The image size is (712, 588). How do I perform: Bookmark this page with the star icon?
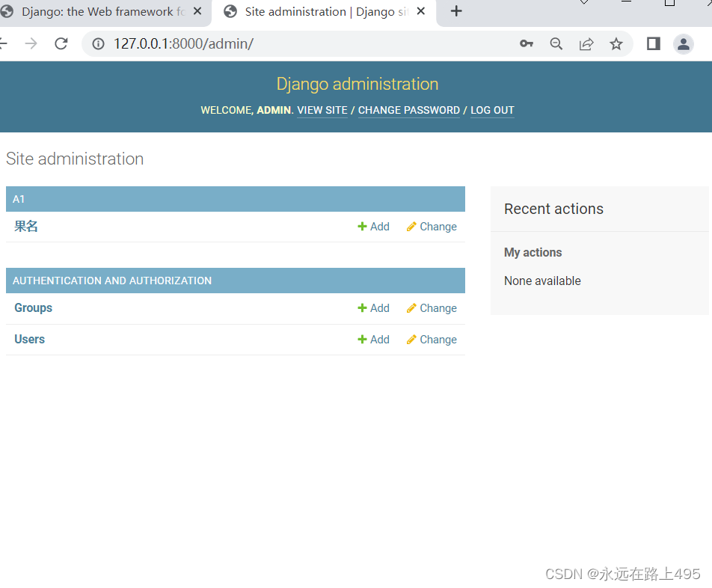[x=616, y=43]
